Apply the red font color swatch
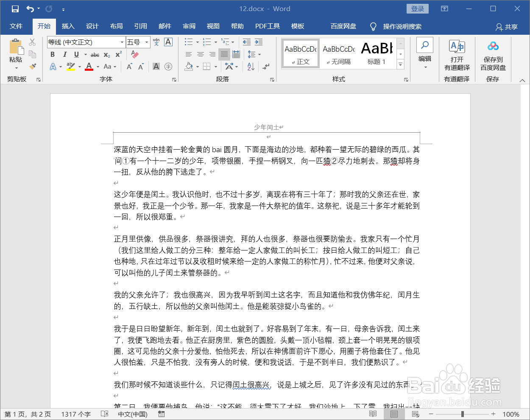Viewport: 530px width, 420px height. coord(89,67)
